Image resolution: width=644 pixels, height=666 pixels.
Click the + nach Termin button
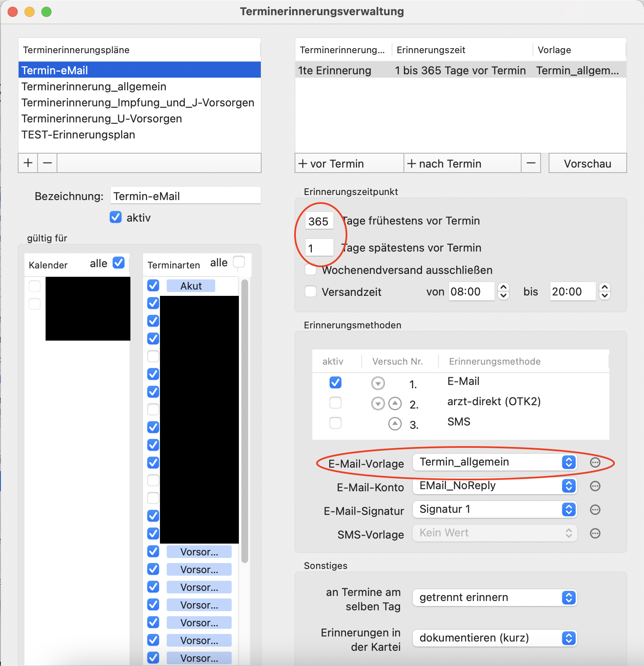click(x=463, y=163)
